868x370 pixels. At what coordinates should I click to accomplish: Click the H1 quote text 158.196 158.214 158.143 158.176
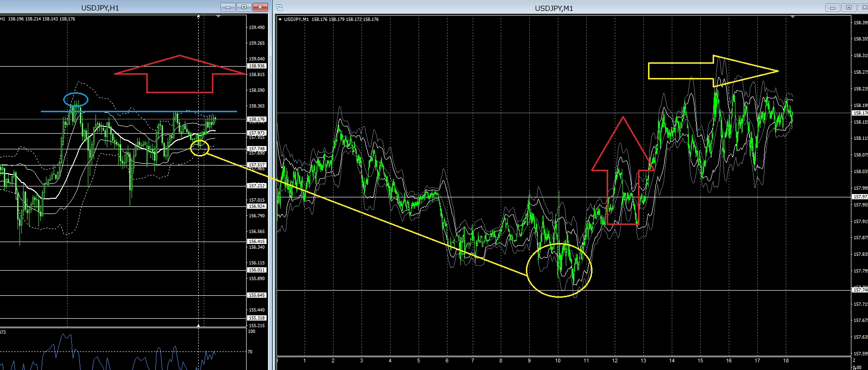[42, 19]
